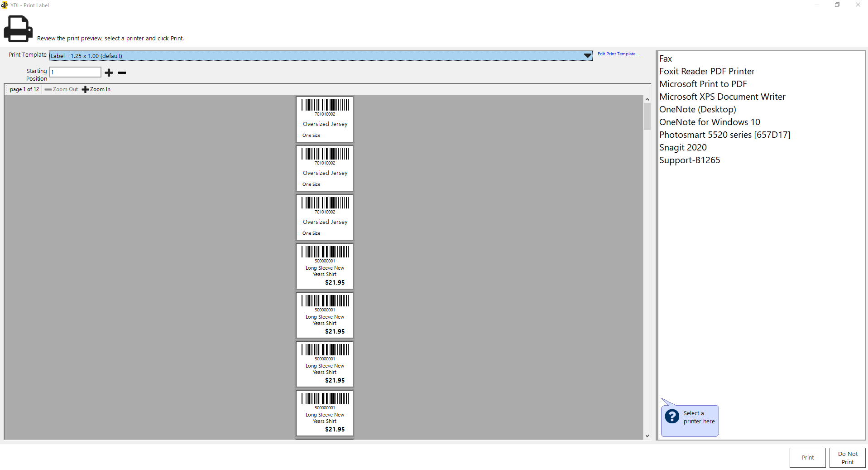Image resolution: width=868 pixels, height=470 pixels.
Task: Click the large printer icon
Action: coord(18,29)
